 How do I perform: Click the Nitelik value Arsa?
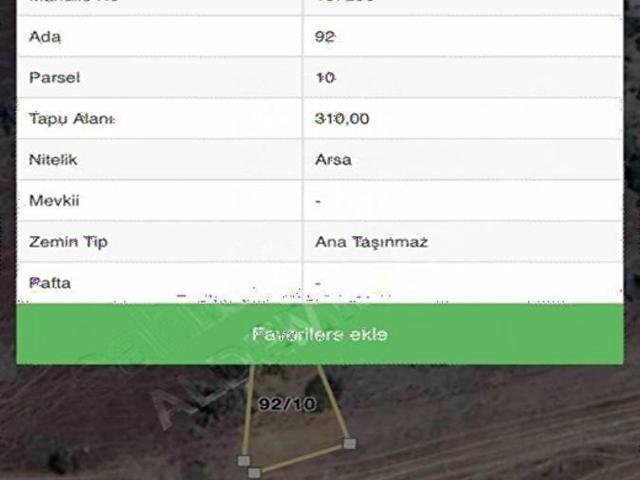tap(333, 160)
